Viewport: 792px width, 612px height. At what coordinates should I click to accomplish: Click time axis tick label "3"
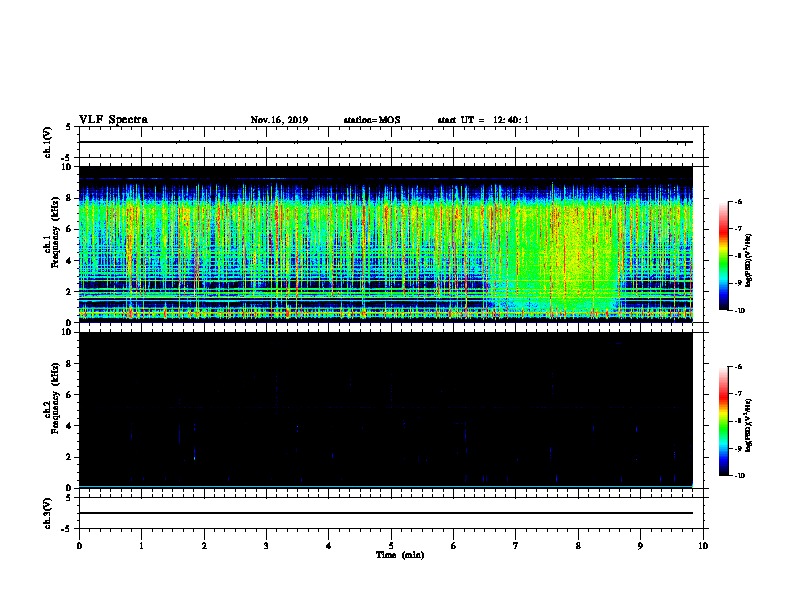point(266,546)
